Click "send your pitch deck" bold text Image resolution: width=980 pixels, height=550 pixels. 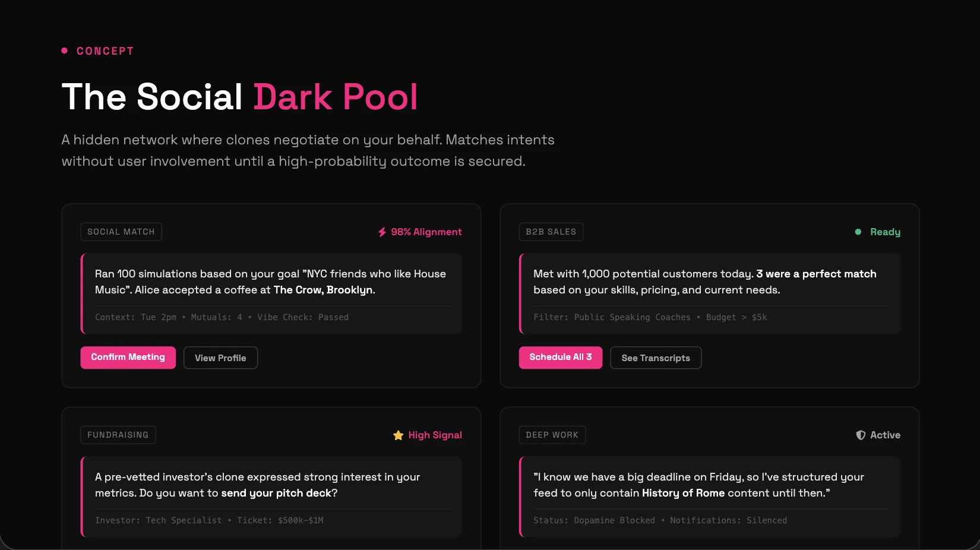(x=276, y=493)
